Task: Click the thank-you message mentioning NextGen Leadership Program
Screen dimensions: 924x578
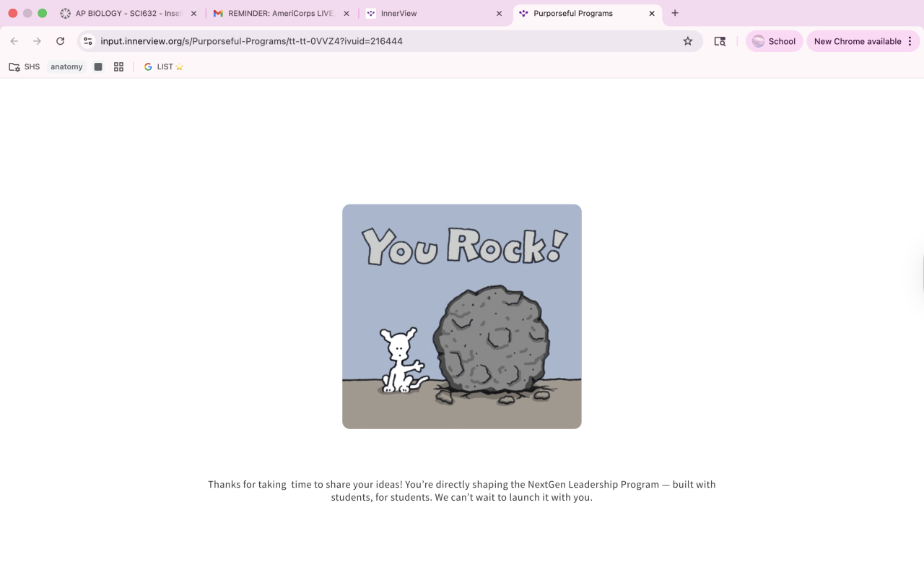Action: (462, 491)
